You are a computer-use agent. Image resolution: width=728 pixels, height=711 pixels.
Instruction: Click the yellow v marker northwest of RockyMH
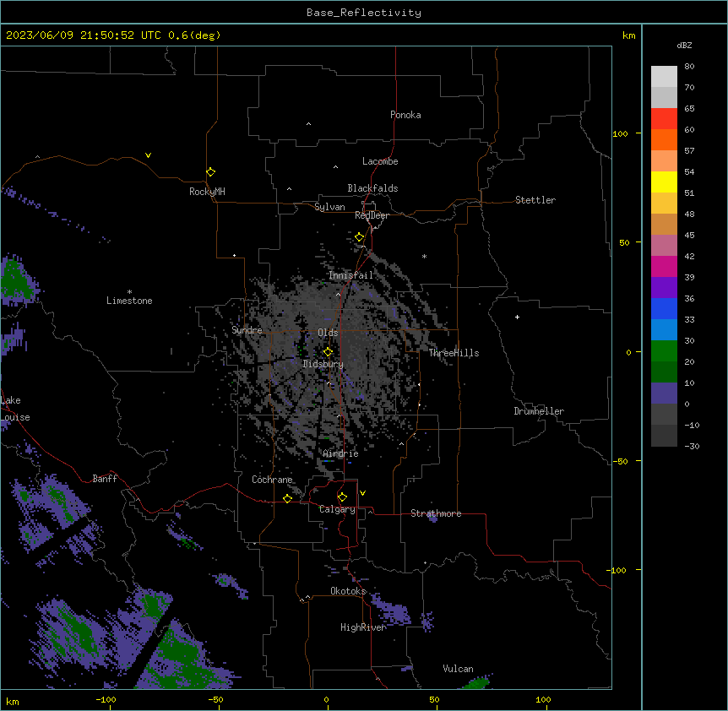[148, 155]
